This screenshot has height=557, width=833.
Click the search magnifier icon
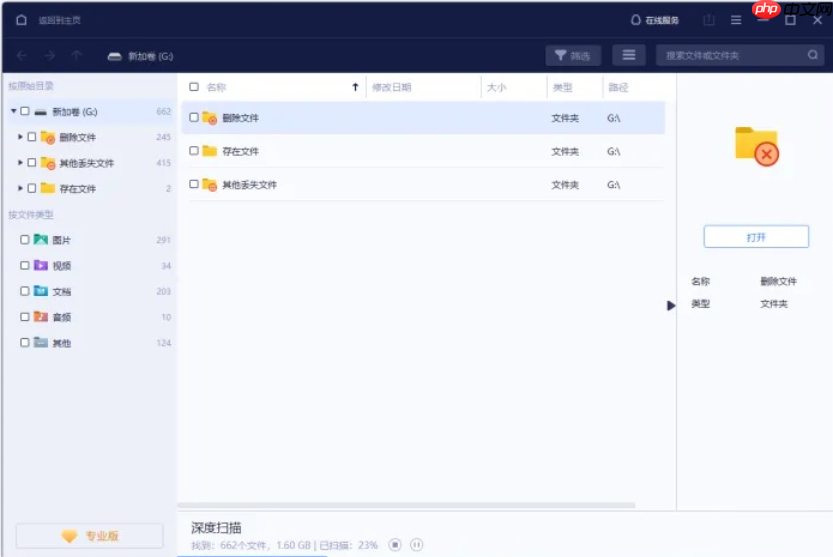pyautogui.click(x=813, y=56)
